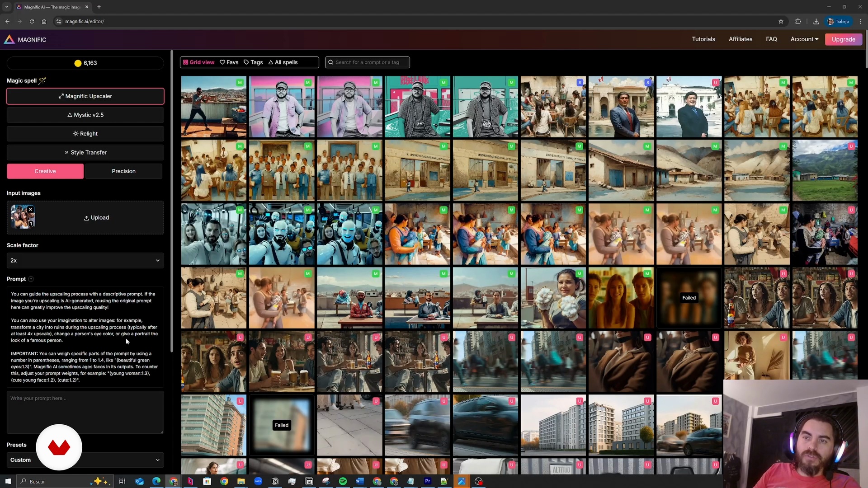
Task: Open the Tutorials page
Action: [x=703, y=39]
